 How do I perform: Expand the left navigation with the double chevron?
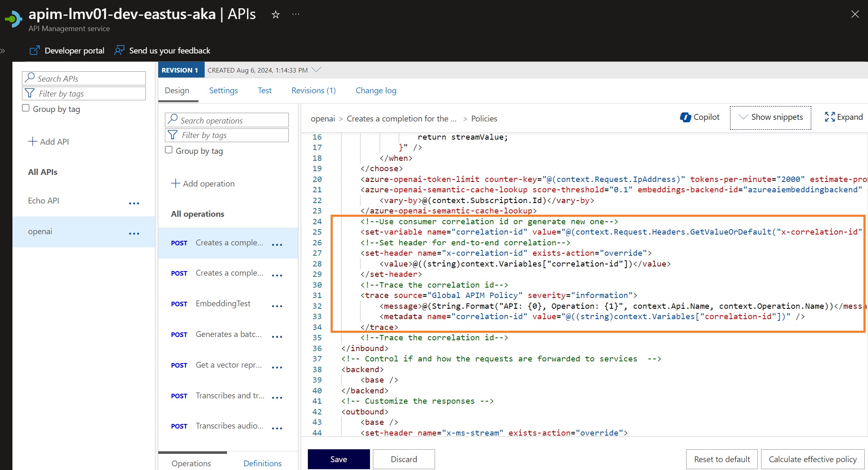(x=3, y=51)
